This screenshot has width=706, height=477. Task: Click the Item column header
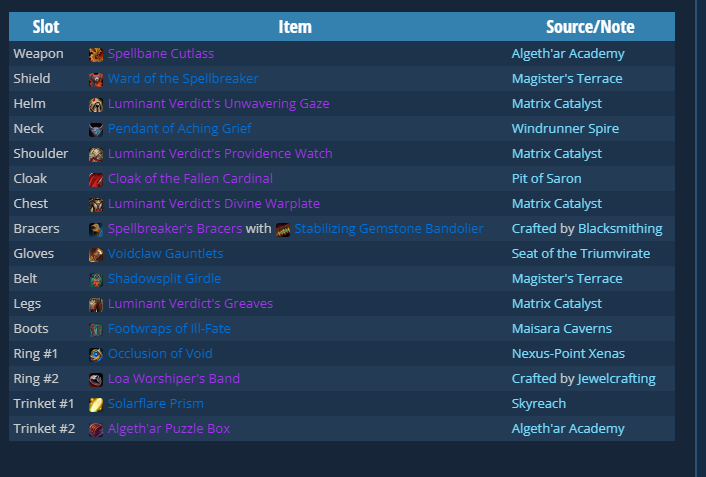click(295, 27)
